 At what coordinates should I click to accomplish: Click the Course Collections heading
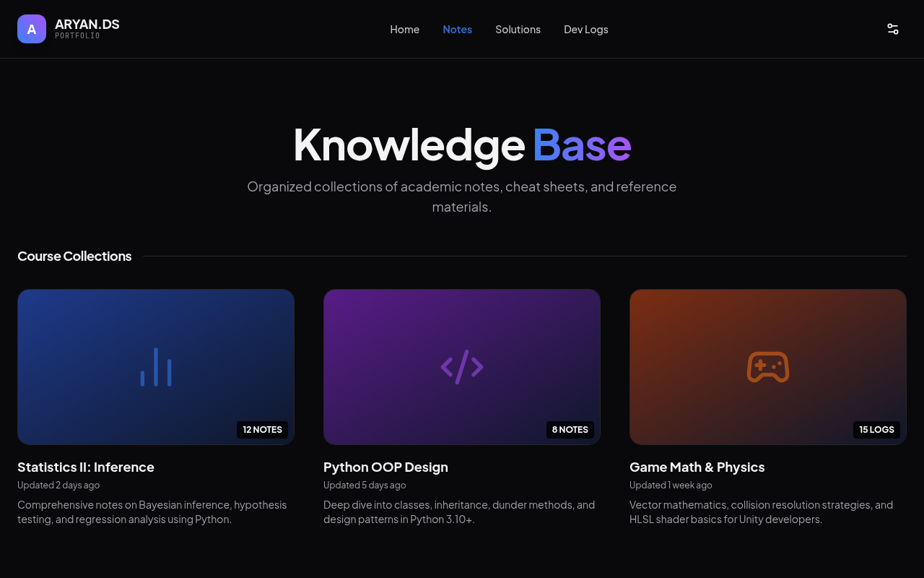(x=74, y=256)
